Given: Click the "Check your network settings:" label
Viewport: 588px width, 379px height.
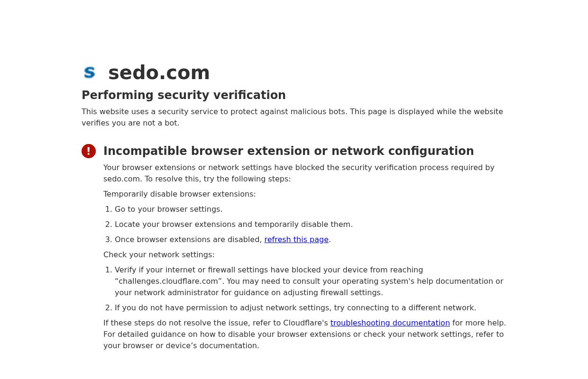Looking at the screenshot, I should pos(159,255).
